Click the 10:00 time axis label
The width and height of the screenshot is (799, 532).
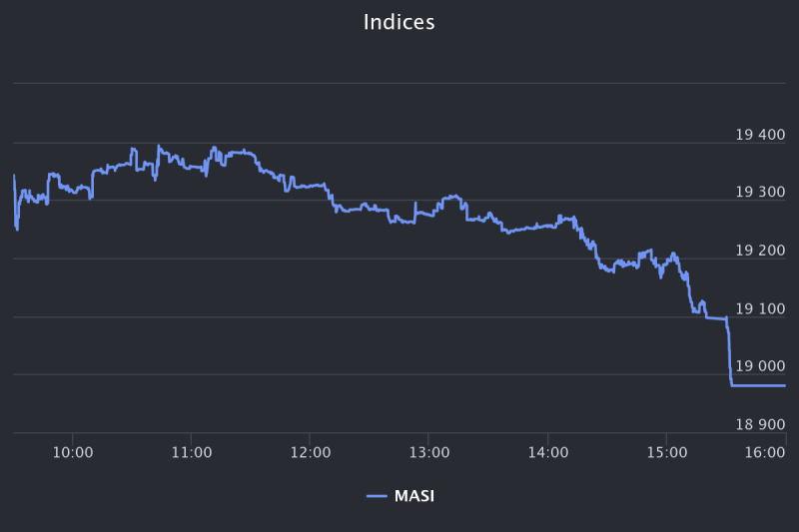click(72, 453)
